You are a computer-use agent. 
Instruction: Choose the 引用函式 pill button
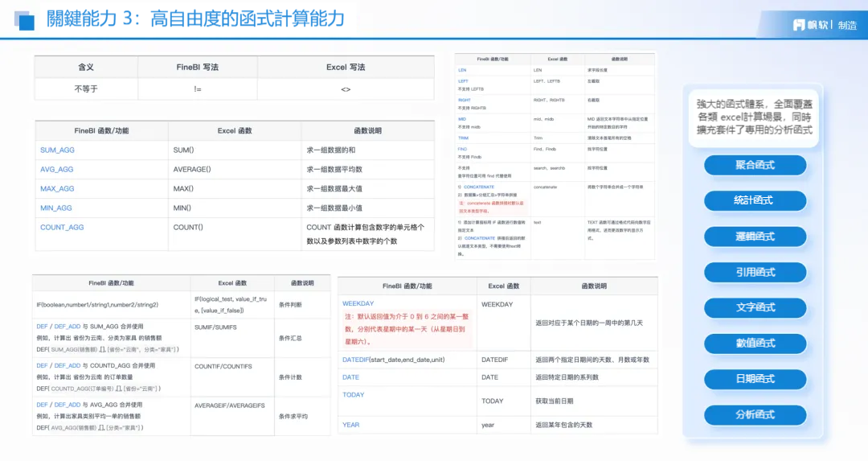[755, 272]
